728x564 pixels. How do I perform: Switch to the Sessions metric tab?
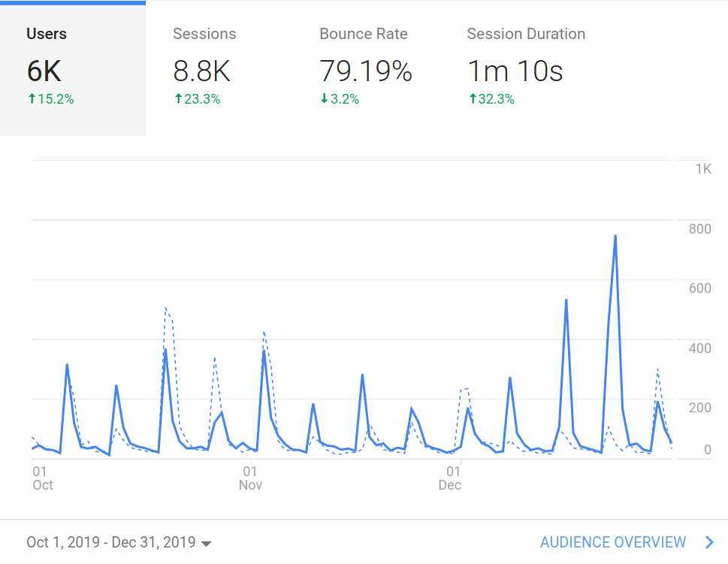click(219, 68)
